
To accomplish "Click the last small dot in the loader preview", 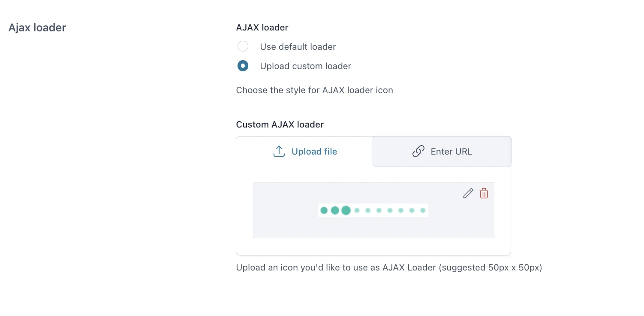I will 423,210.
